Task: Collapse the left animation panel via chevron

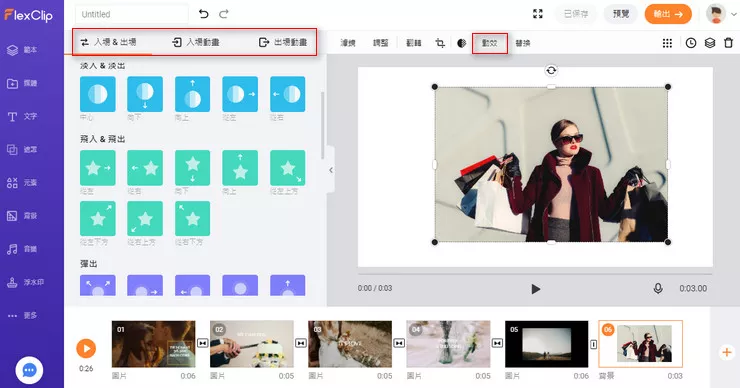Action: (331, 170)
